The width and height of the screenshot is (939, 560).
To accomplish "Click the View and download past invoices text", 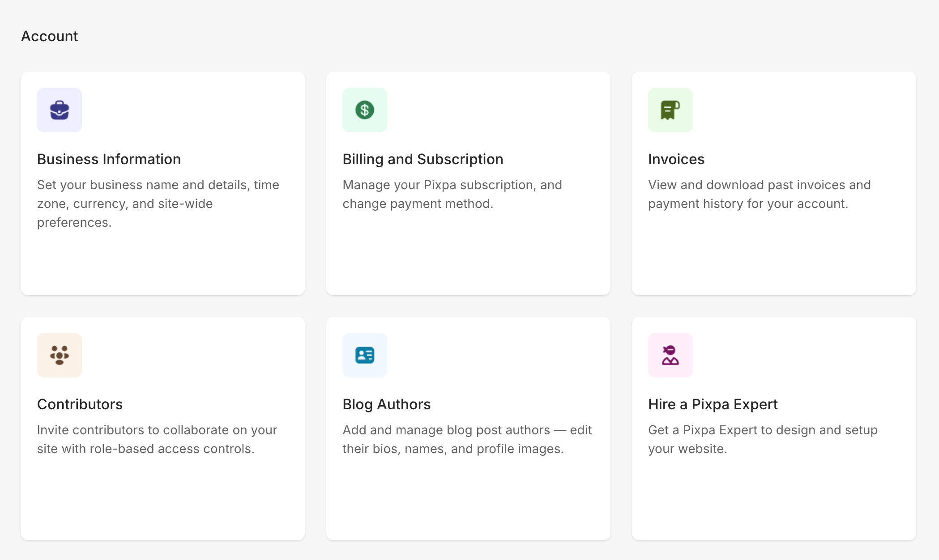I will click(x=759, y=194).
